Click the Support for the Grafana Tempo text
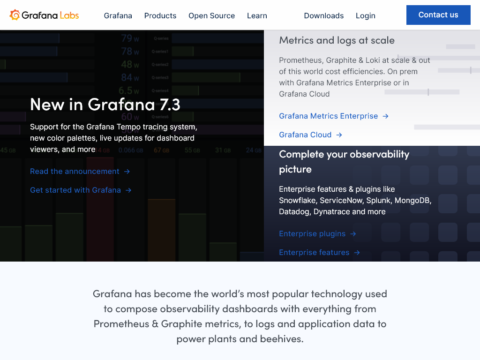The image size is (480, 360). [114, 138]
